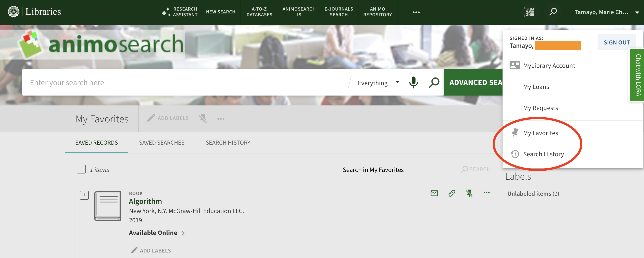Collapse the user account menu arrow
Screen dimensions: 644x258
tap(637, 12)
